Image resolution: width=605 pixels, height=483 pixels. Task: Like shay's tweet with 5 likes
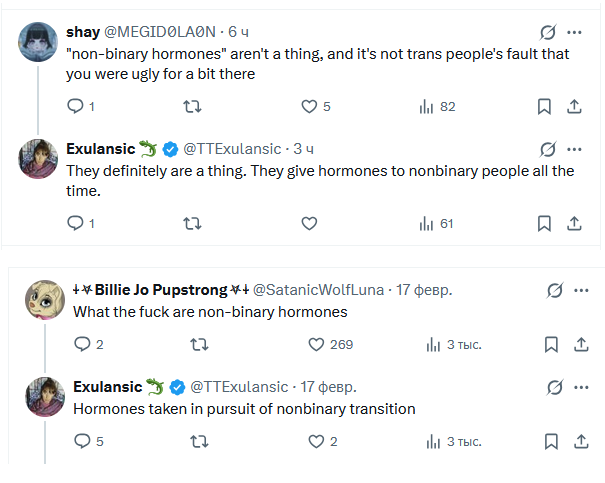(x=309, y=106)
